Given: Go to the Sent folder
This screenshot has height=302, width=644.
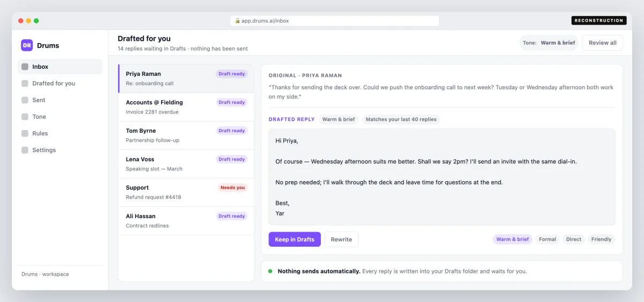Looking at the screenshot, I should tap(60, 100).
